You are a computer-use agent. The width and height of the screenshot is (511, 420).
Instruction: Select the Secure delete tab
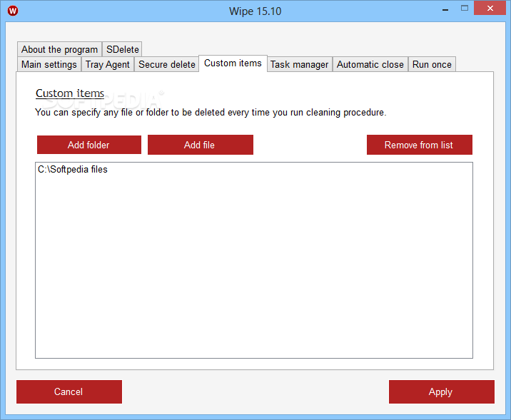166,64
